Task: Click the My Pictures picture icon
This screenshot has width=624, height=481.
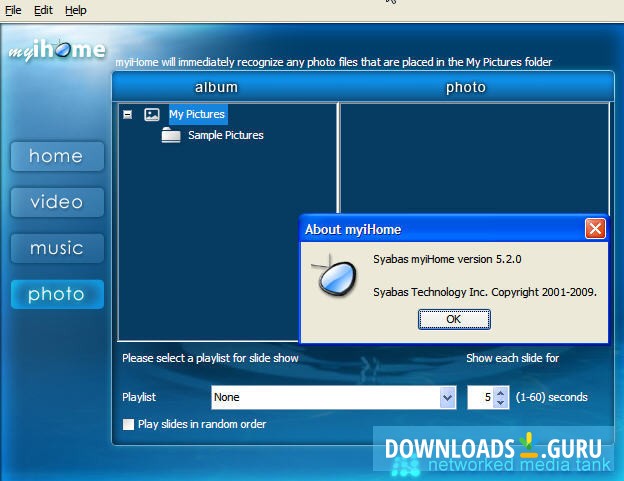Action: pos(152,115)
